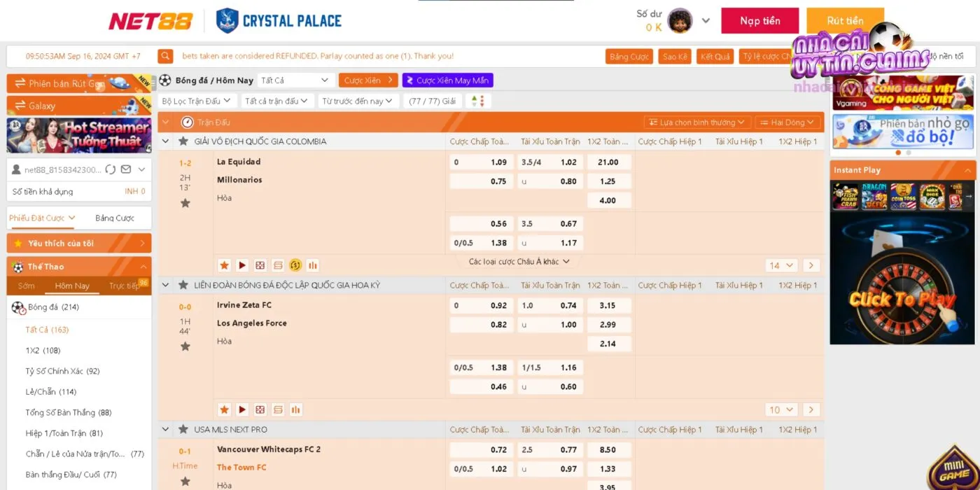Collapse the Thể Thao sidebar section

pyautogui.click(x=143, y=267)
